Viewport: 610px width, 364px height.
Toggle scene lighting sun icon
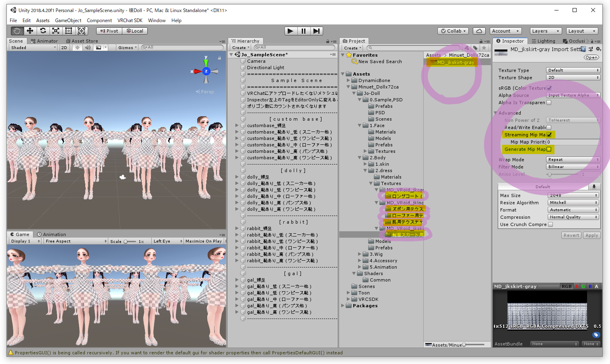(77, 47)
